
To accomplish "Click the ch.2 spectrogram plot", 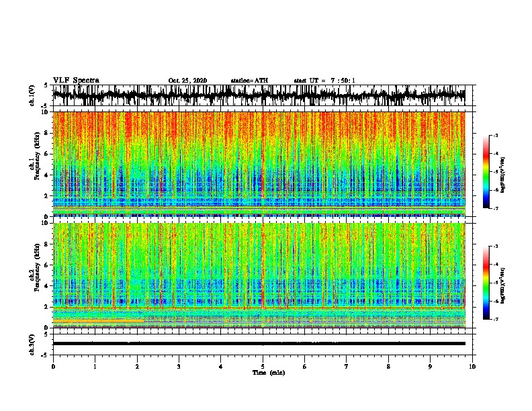I will click(x=259, y=275).
